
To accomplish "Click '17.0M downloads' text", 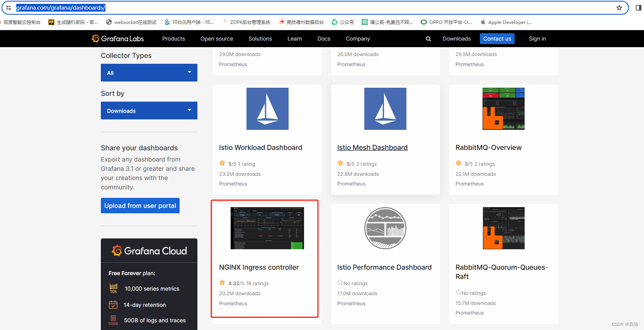I will [x=357, y=294].
